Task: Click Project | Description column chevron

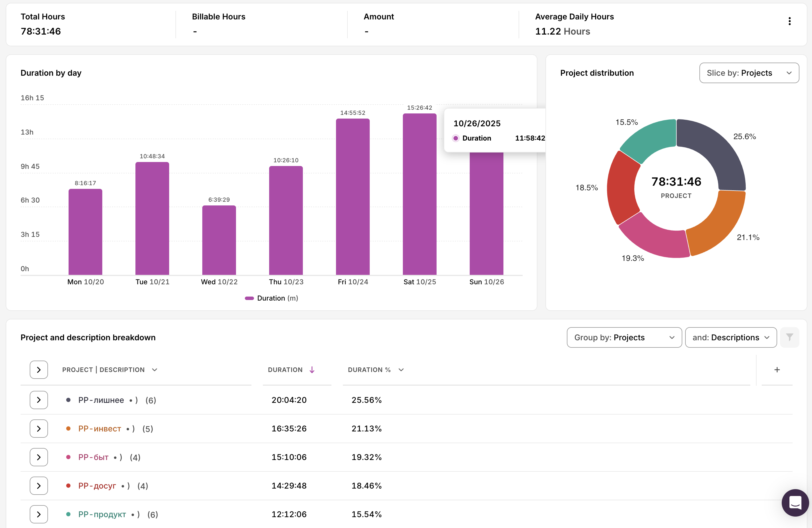Action: coord(155,370)
